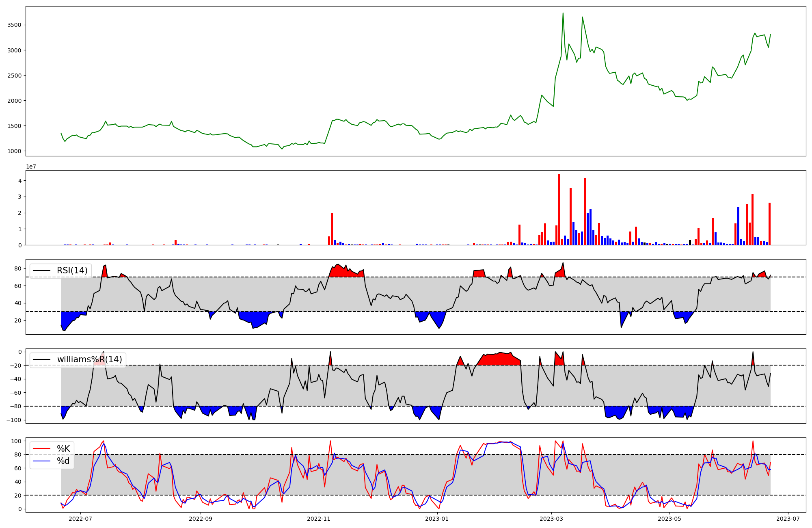
Task: Click the 1000 tick on price axis
Action: 14,151
